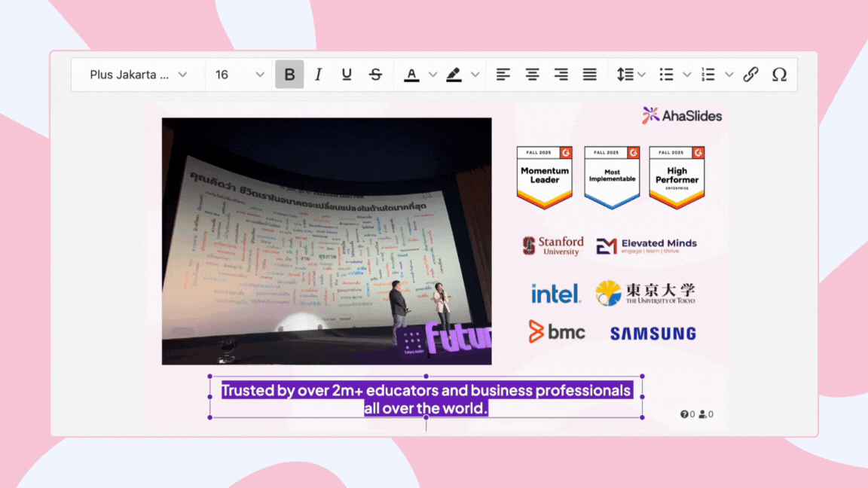The width and height of the screenshot is (868, 488).
Task: Expand the line spacing dropdown arrow
Action: (x=642, y=75)
